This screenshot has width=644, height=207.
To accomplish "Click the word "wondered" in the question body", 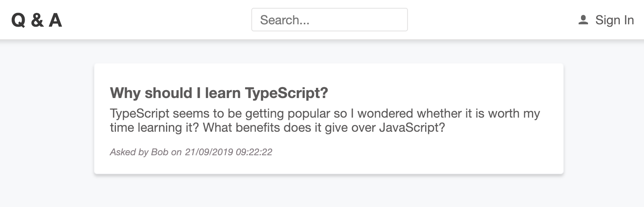I will point(385,114).
